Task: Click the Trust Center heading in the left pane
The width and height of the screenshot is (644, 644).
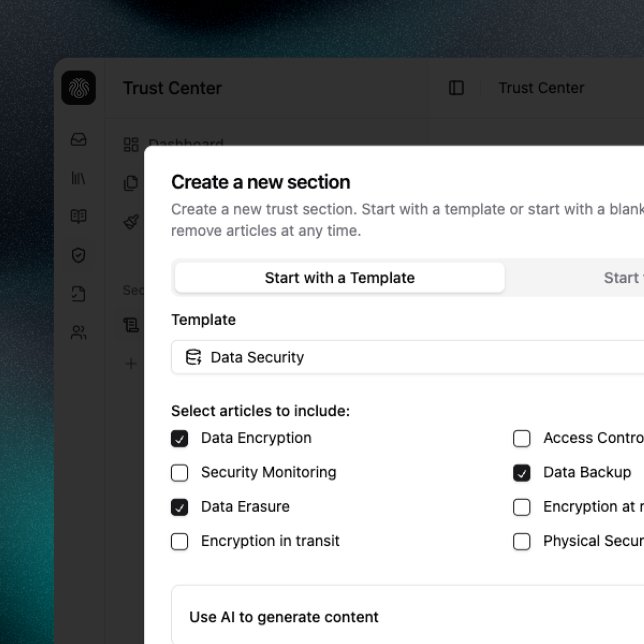Action: click(x=173, y=88)
